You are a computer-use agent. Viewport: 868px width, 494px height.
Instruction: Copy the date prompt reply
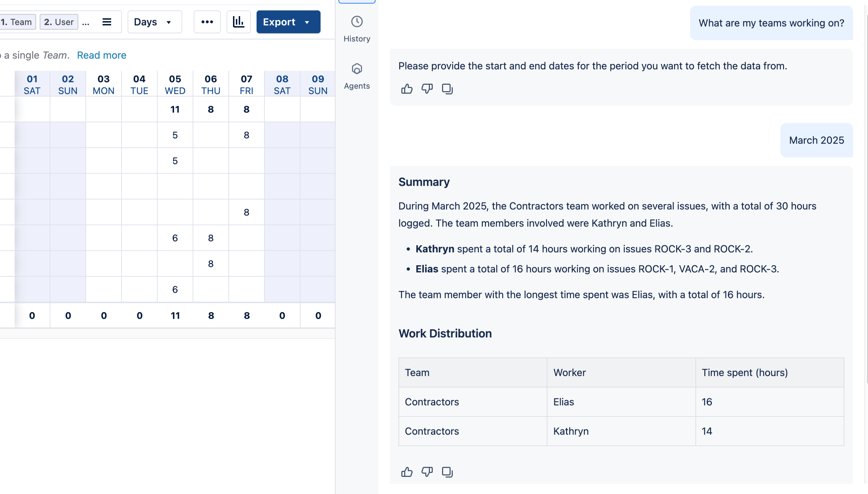(447, 89)
